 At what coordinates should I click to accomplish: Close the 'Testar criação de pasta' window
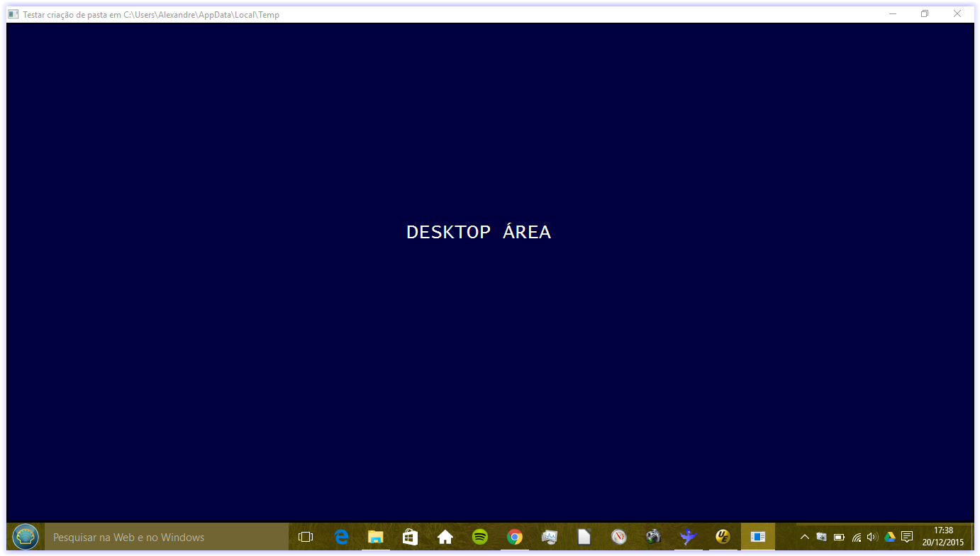click(957, 13)
